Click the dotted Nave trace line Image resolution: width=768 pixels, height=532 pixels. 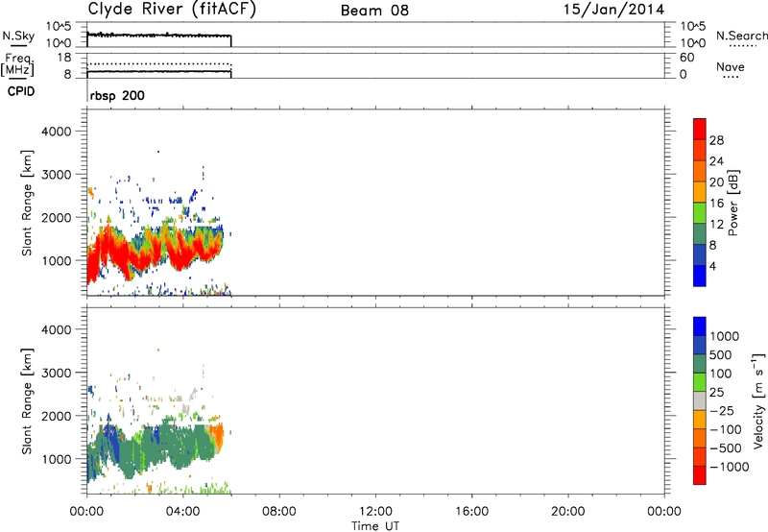pos(159,64)
